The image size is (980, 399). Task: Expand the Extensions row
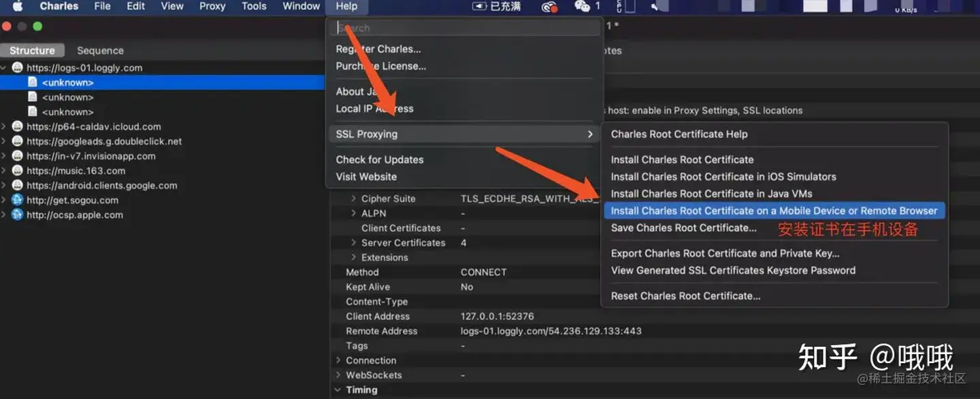point(354,258)
